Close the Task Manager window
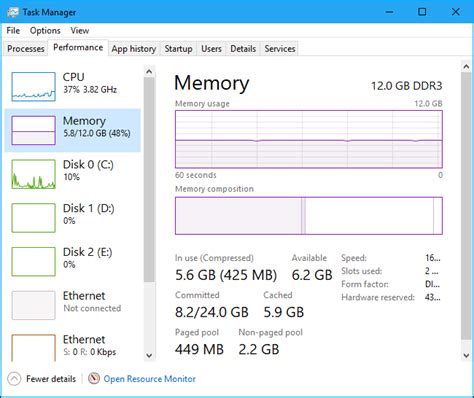The image size is (474, 398). [x=455, y=12]
